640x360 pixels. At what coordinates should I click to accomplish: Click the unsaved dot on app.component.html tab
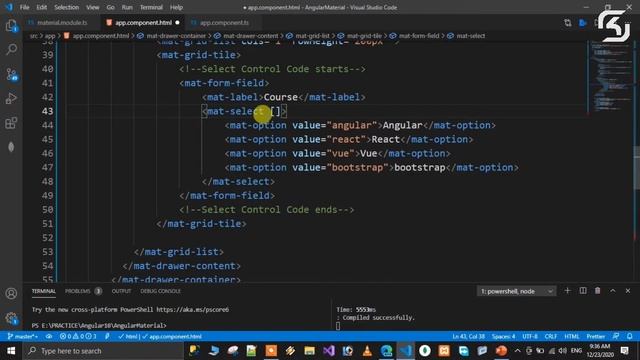(177, 23)
